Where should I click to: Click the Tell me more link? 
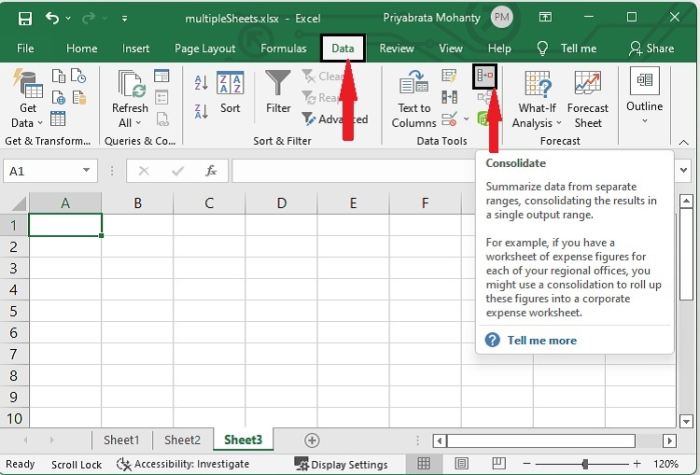[541, 340]
